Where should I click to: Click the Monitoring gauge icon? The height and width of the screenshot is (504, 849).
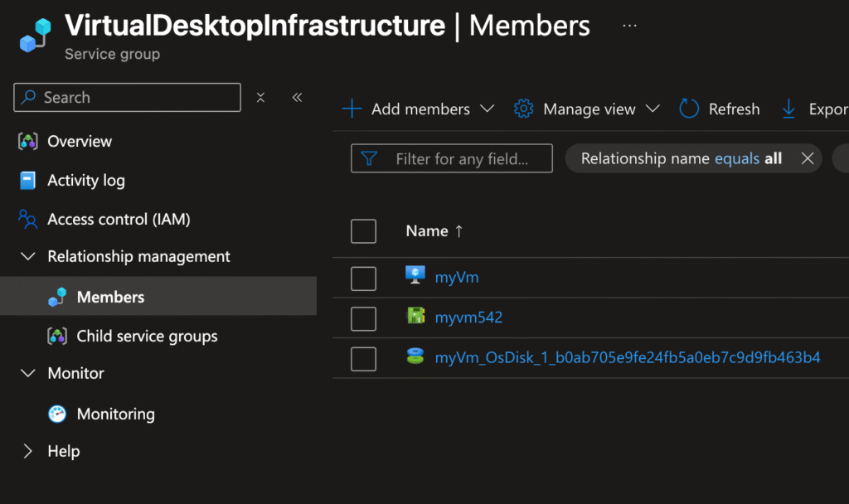click(57, 414)
